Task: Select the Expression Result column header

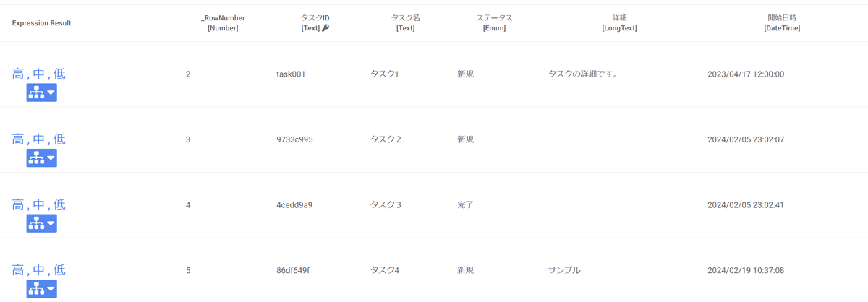Action: coord(41,23)
